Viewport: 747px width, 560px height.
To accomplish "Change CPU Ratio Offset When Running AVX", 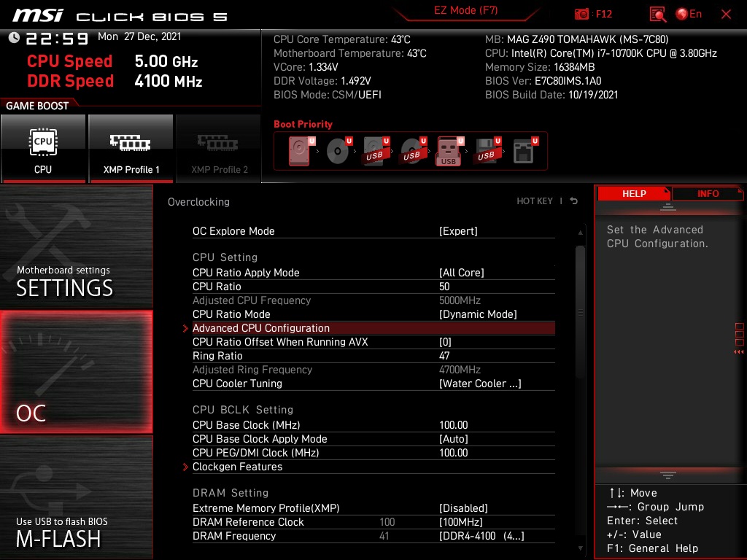I will coord(373,342).
